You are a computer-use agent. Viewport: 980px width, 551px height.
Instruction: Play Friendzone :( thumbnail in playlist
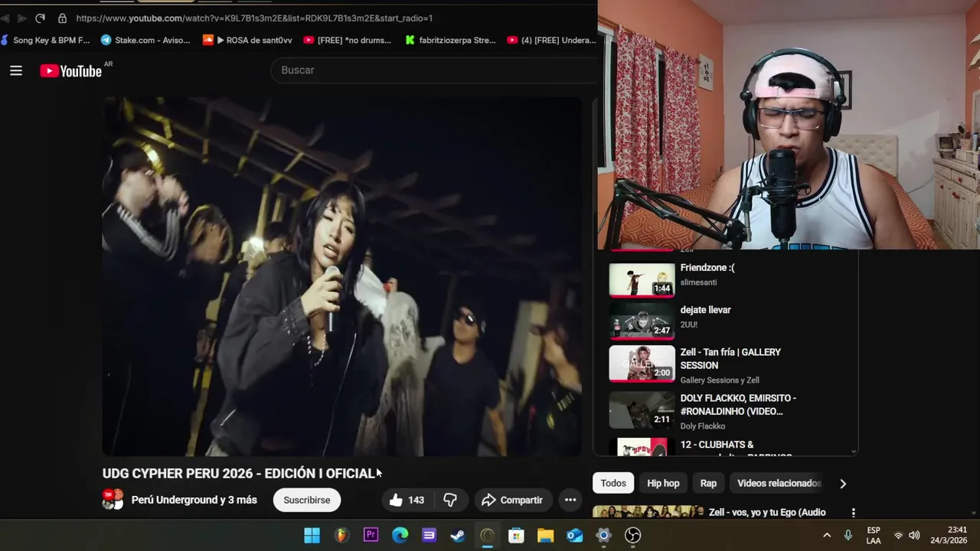pyautogui.click(x=642, y=279)
